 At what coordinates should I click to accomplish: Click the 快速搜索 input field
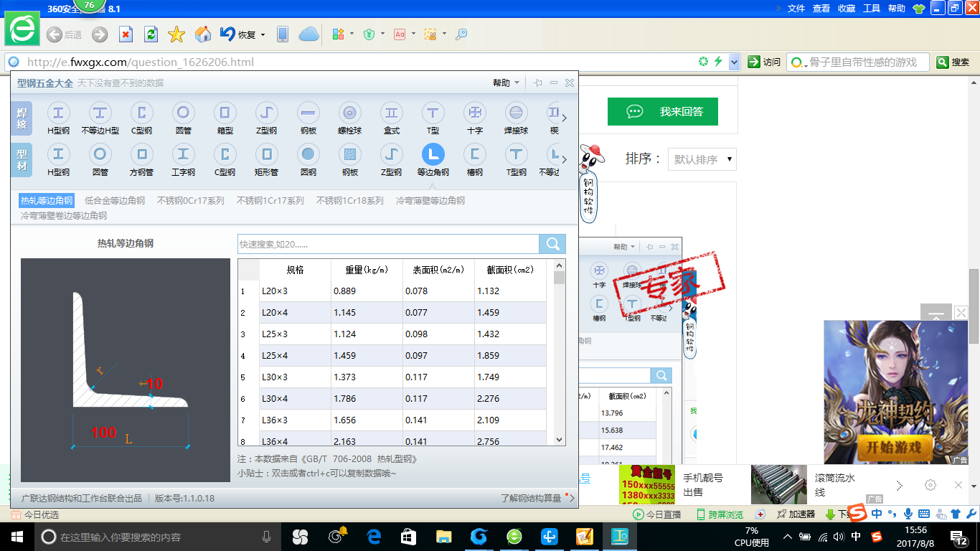pyautogui.click(x=388, y=244)
